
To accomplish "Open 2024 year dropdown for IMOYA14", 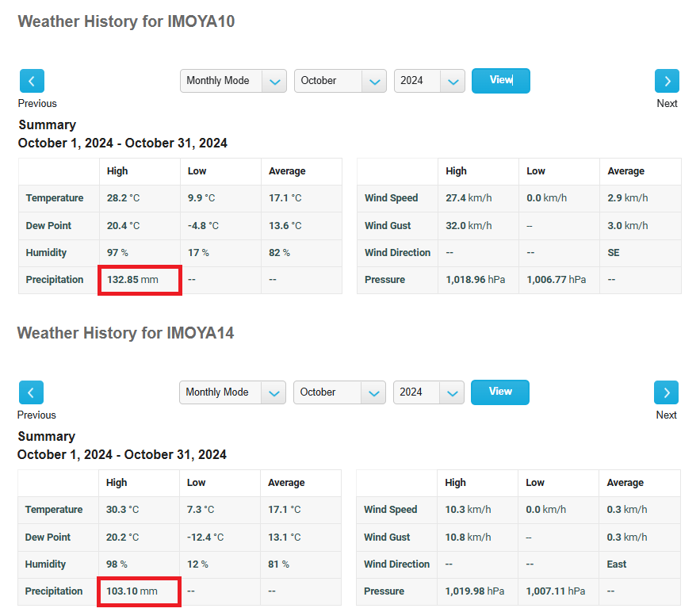I will coord(429,392).
